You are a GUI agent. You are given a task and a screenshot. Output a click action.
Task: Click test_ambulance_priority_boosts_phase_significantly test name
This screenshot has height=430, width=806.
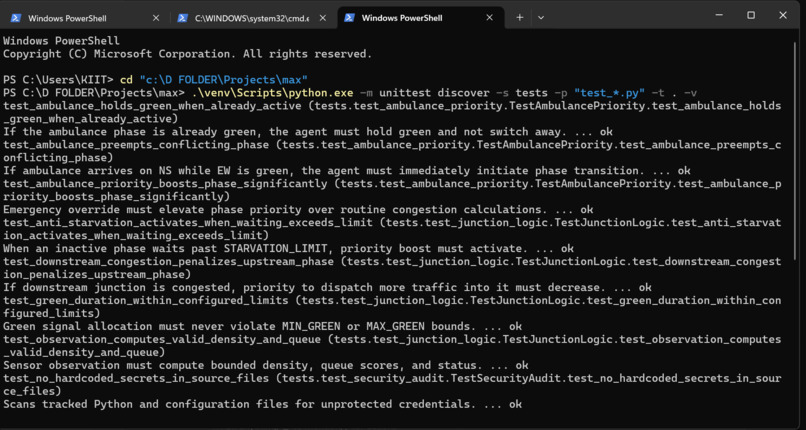pyautogui.click(x=165, y=184)
